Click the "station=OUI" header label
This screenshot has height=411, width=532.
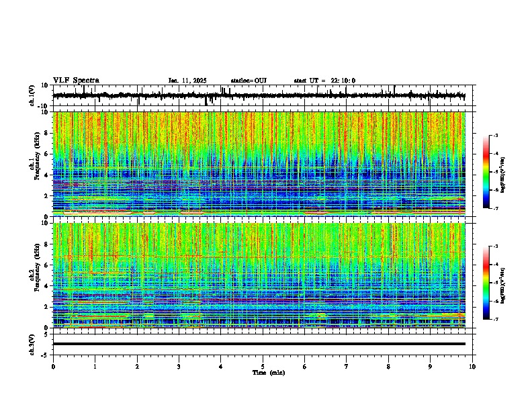[x=249, y=81]
